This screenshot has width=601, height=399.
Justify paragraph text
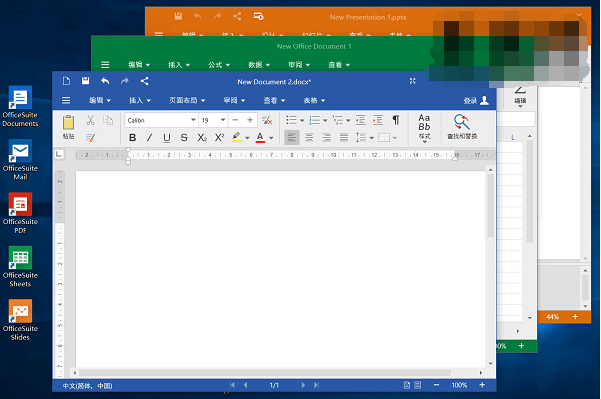[344, 137]
